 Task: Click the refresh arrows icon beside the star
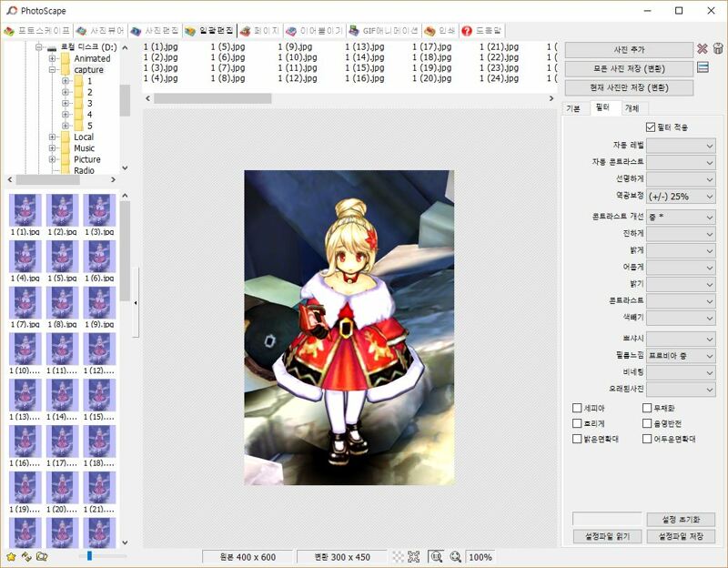point(26,556)
